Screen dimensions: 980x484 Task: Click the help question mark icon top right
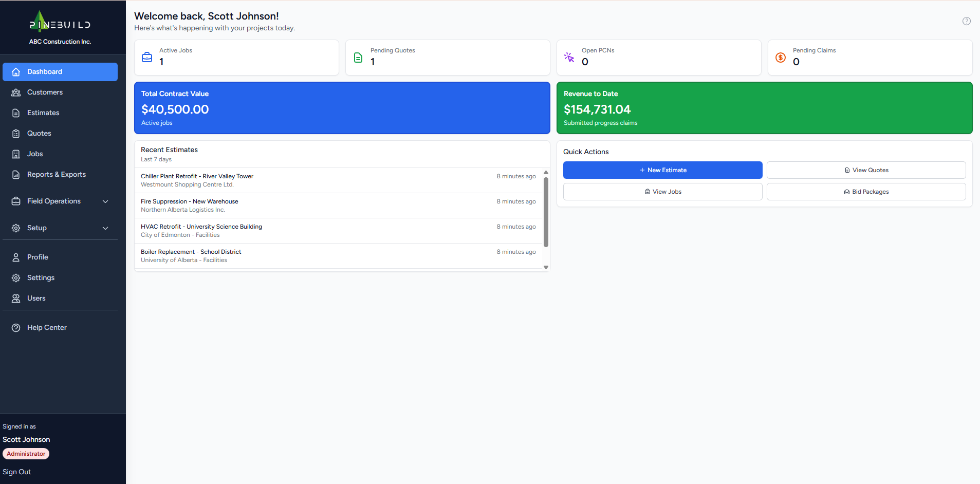coord(966,21)
